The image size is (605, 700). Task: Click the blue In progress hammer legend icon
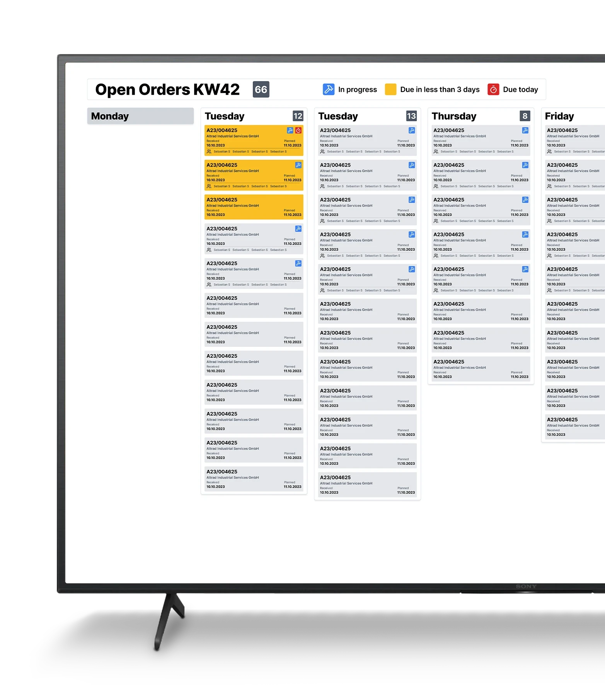coord(329,89)
